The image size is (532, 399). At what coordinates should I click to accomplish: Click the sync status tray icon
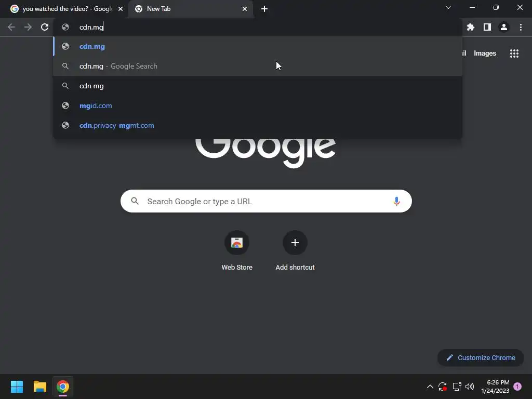point(443,387)
